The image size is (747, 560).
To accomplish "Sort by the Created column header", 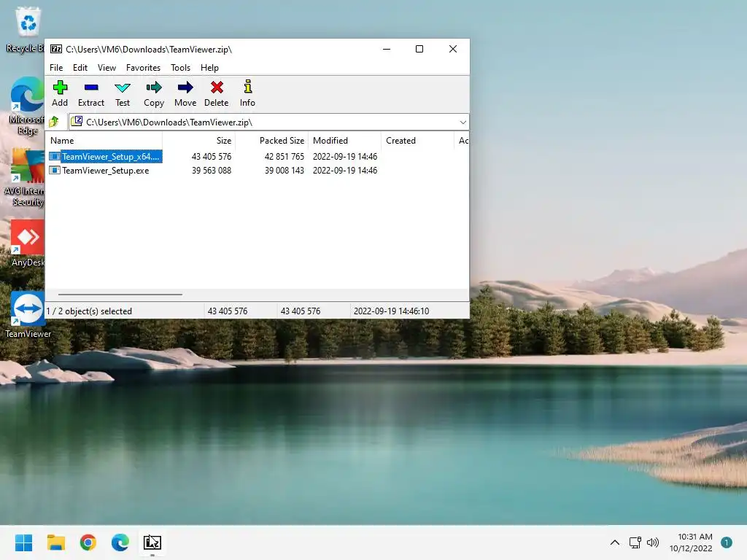I will [417, 141].
